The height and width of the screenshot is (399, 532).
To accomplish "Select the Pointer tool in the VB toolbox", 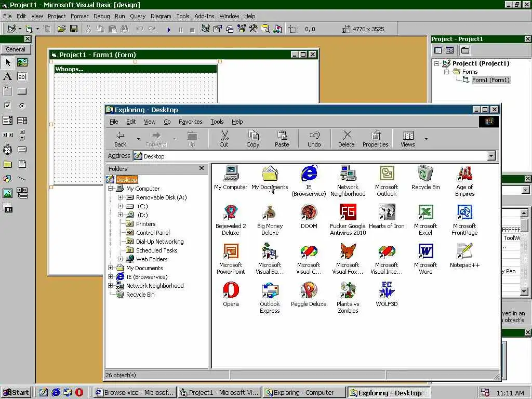I will 7,62.
